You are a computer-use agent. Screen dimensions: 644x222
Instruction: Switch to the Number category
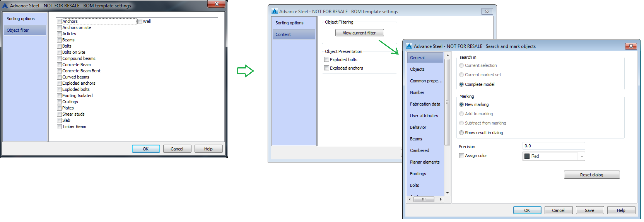[x=425, y=92]
